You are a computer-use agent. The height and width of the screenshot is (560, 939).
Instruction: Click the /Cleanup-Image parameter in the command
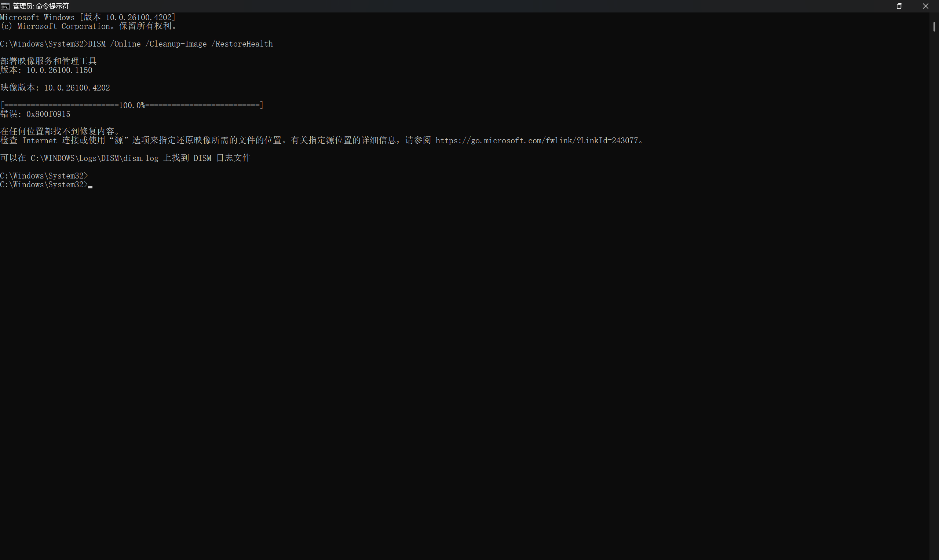point(176,44)
